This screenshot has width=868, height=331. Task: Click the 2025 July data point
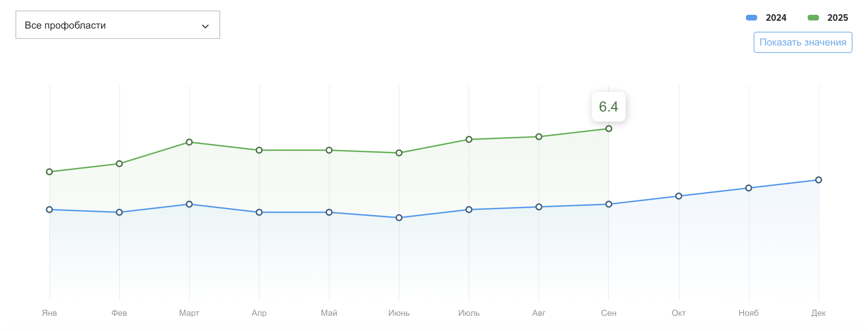pyautogui.click(x=469, y=139)
